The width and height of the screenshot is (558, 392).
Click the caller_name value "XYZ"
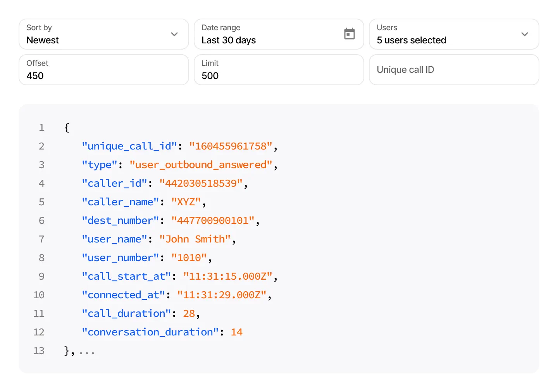pyautogui.click(x=186, y=202)
